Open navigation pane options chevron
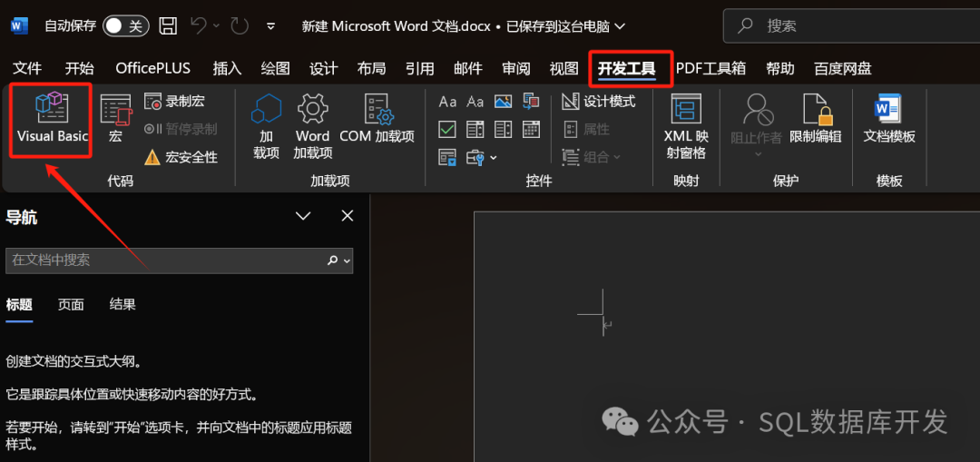Viewport: 980px width, 462px height. [x=303, y=216]
